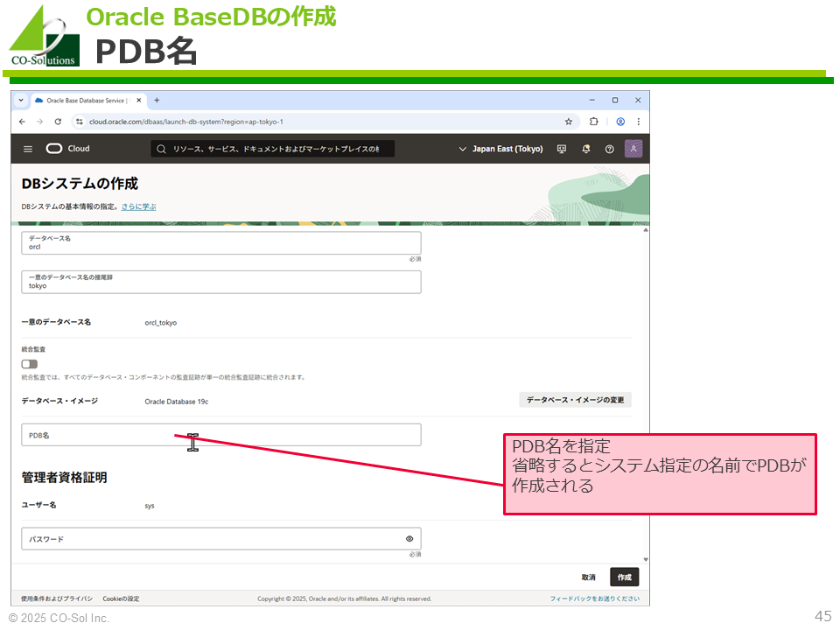Click the Oracle Cloud logo
840x630 pixels.
[x=68, y=149]
